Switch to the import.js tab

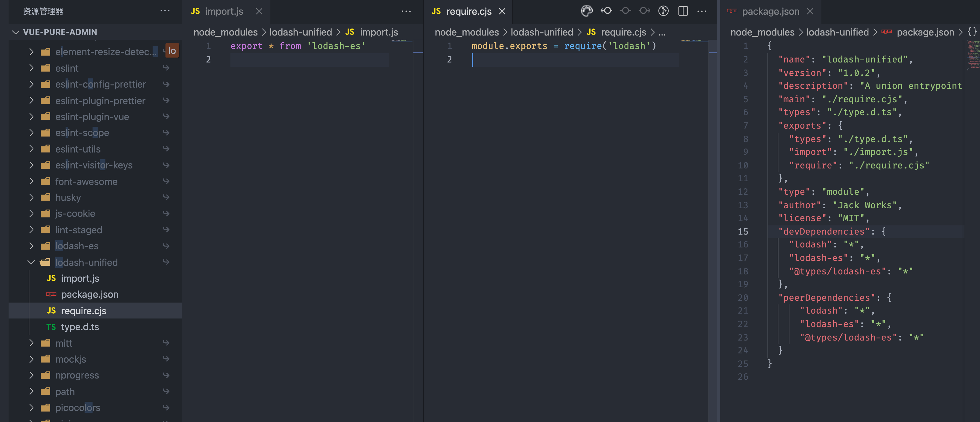[224, 11]
